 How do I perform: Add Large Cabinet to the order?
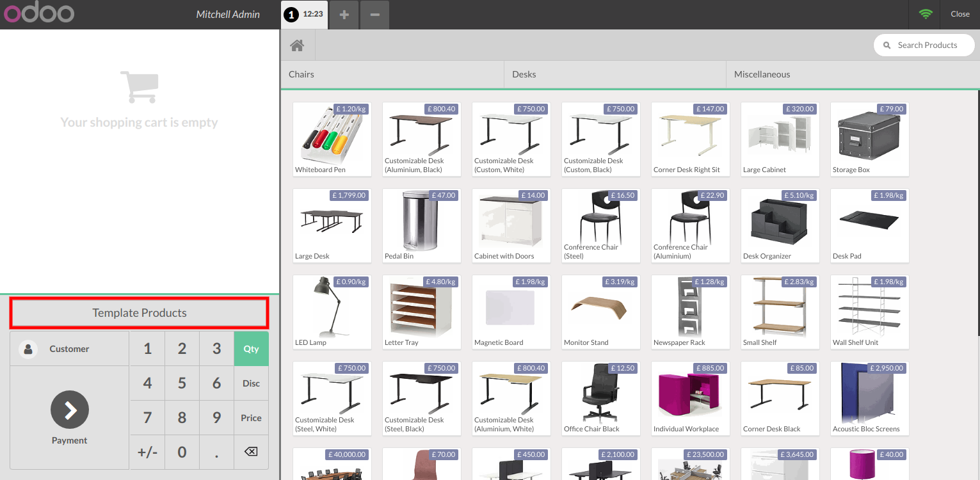(x=780, y=139)
